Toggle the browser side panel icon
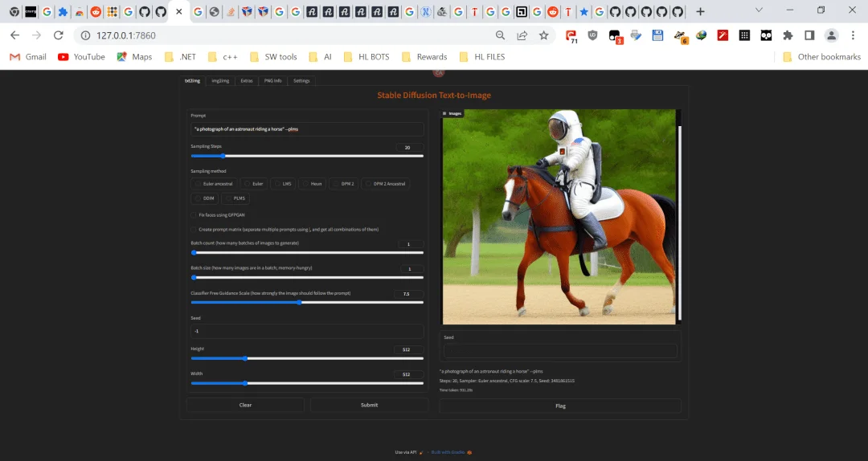The width and height of the screenshot is (868, 461). coord(809,35)
